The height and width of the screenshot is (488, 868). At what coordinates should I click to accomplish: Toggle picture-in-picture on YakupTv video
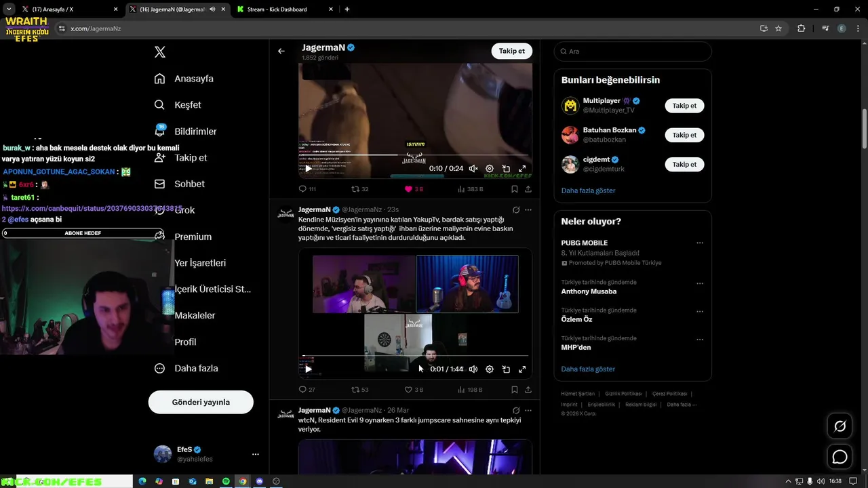(x=506, y=369)
